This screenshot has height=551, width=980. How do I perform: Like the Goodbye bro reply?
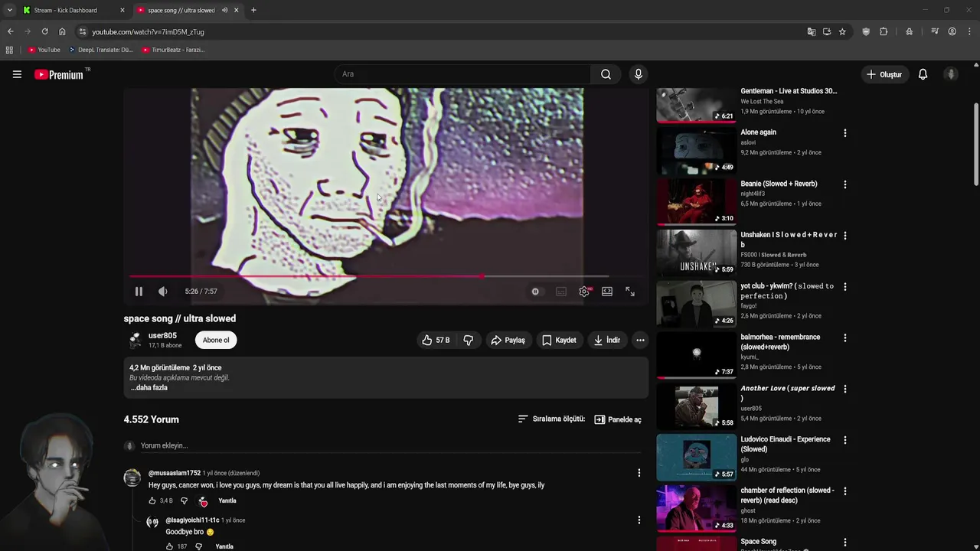pyautogui.click(x=169, y=546)
